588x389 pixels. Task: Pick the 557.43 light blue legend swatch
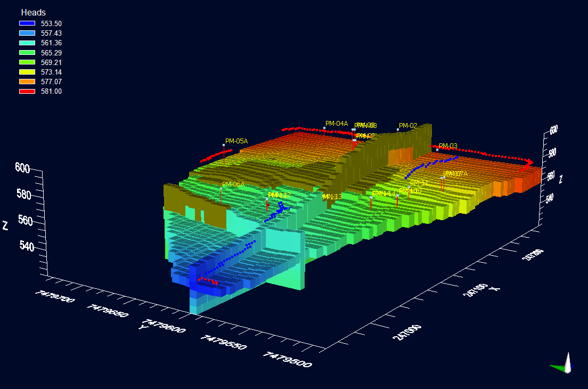[27, 33]
